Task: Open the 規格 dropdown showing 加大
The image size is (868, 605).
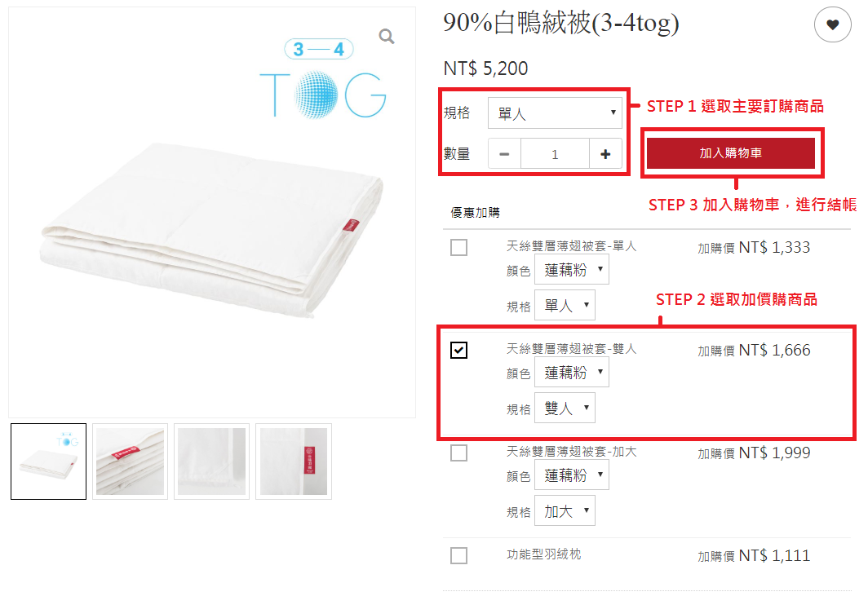Action: pos(565,511)
